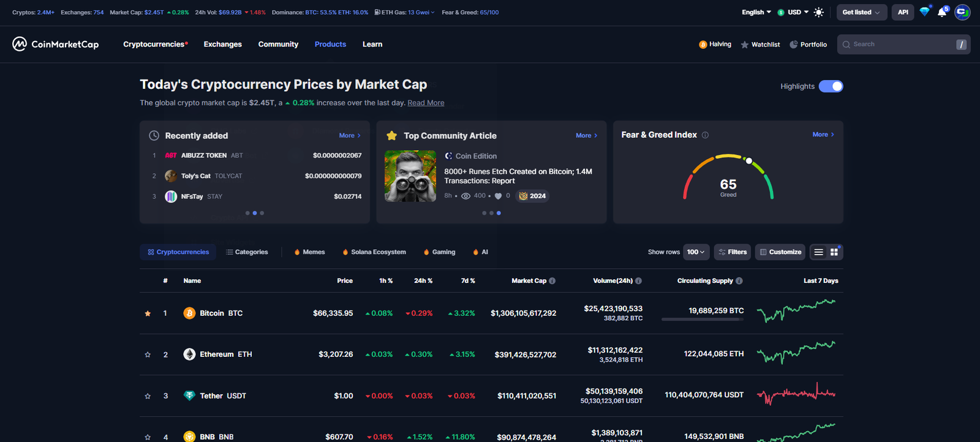Like the community article heart icon

pos(498,196)
